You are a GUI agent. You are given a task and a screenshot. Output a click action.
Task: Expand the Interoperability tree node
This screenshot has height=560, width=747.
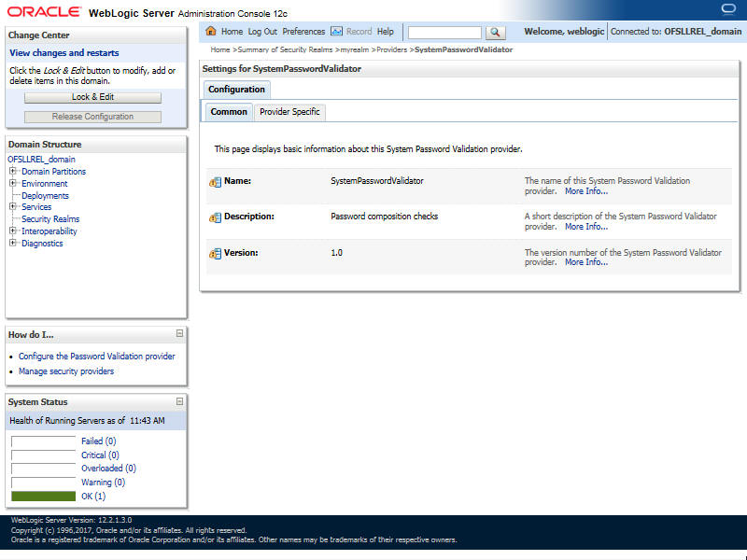pyautogui.click(x=13, y=231)
